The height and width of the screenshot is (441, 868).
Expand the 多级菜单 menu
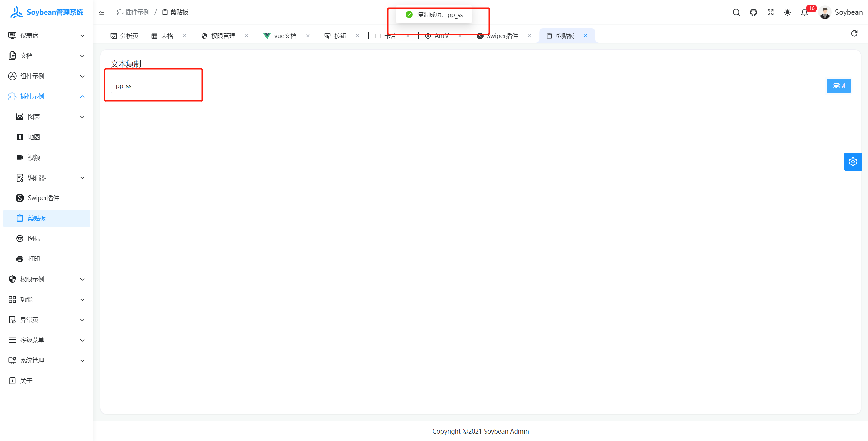(x=46, y=340)
